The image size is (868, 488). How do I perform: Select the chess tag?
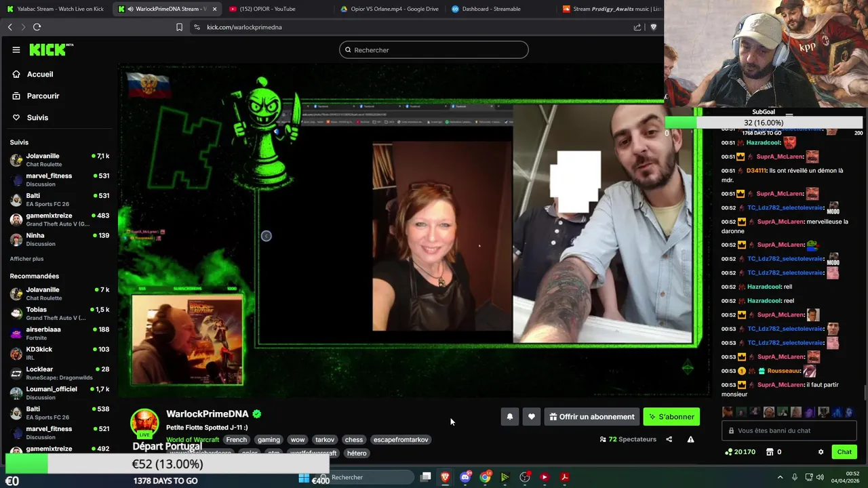(x=354, y=440)
